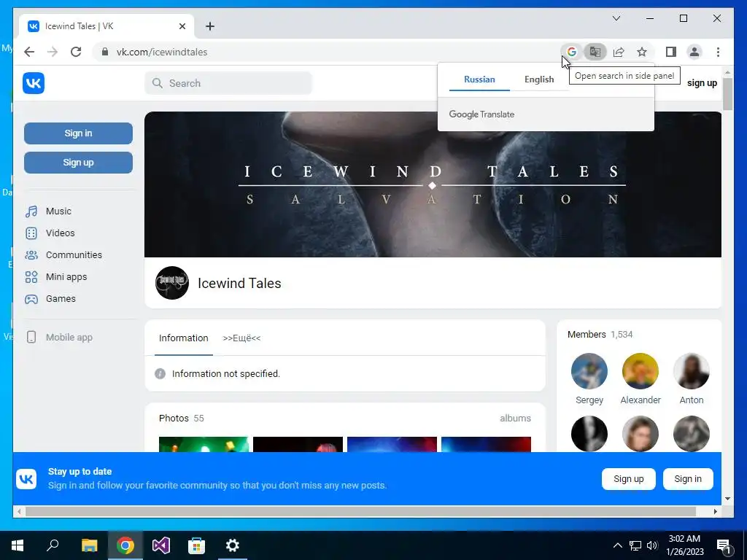Click the share this page icon
The height and width of the screenshot is (560, 747).
tap(619, 52)
